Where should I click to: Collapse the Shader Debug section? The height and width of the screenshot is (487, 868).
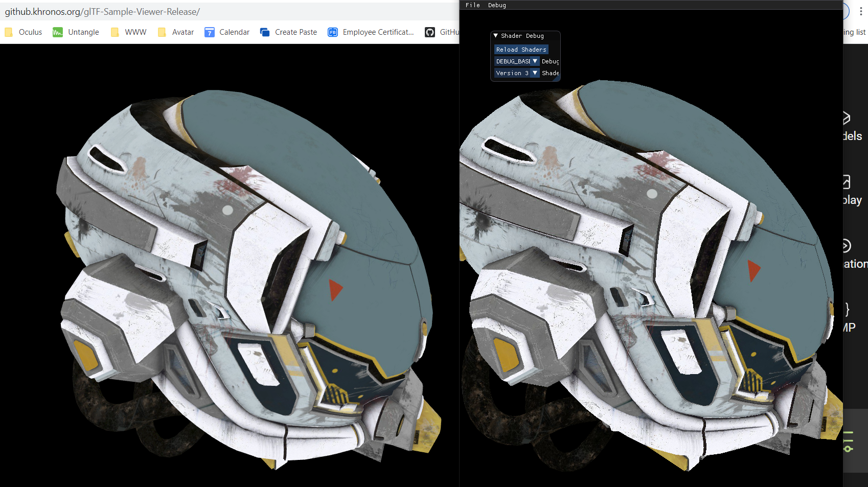coord(495,36)
